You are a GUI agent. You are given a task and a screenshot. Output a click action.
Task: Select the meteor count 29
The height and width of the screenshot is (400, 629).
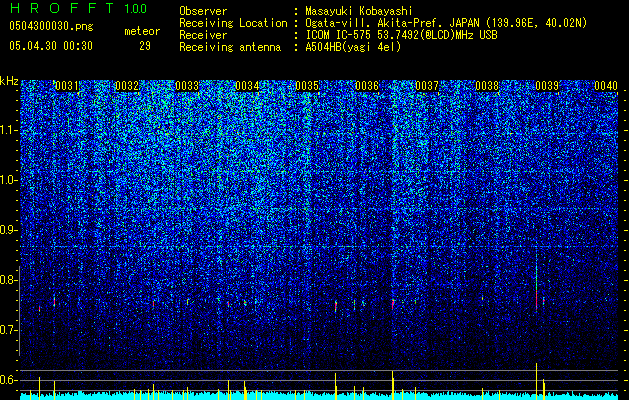click(145, 46)
